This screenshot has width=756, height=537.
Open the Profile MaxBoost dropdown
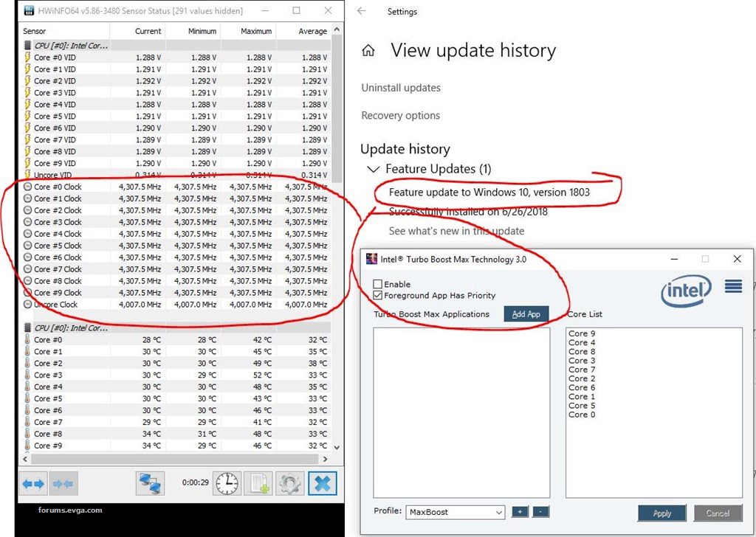455,512
